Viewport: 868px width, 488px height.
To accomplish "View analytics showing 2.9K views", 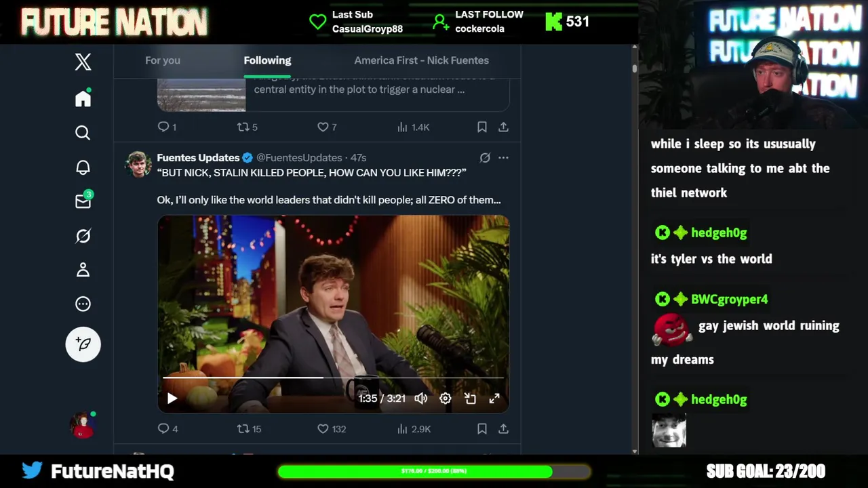I will tap(413, 428).
